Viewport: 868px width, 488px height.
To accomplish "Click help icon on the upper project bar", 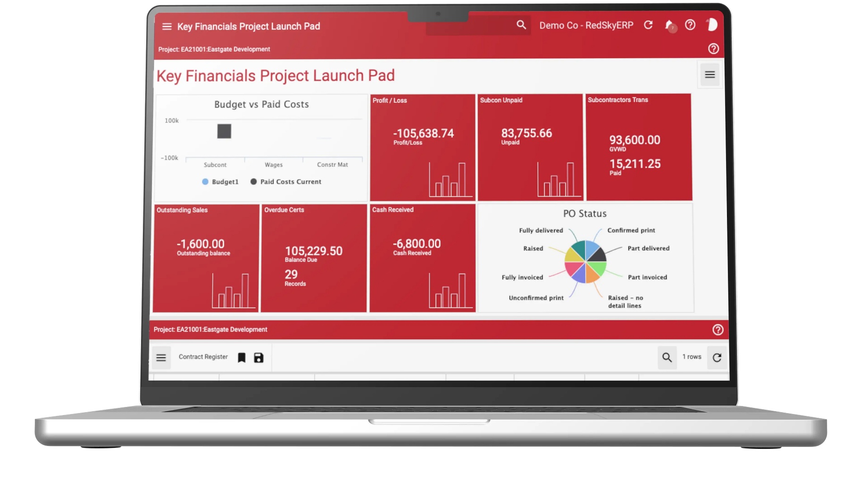I will coord(713,49).
